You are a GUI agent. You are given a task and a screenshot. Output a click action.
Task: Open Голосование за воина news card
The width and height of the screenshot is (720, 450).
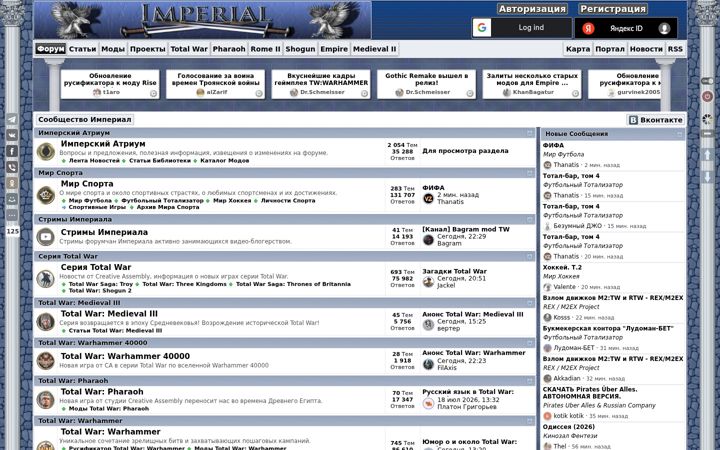point(215,84)
